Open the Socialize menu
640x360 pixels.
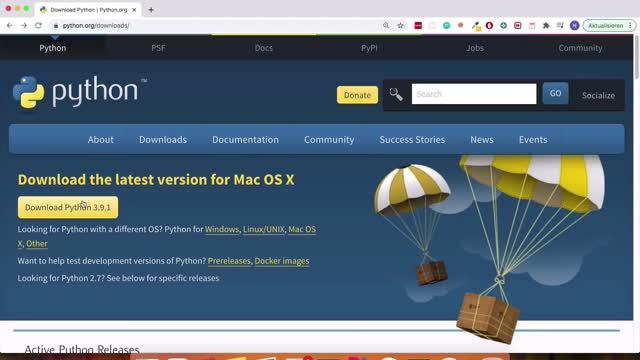point(598,95)
